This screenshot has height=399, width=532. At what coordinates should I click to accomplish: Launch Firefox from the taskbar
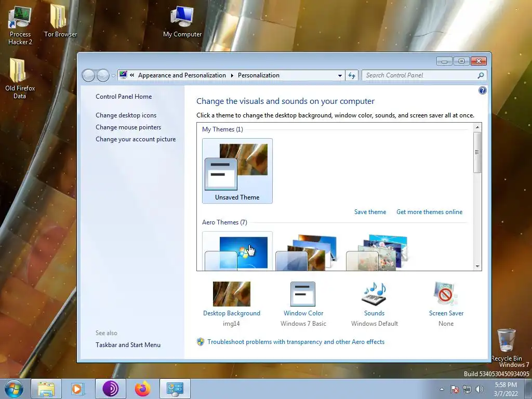pos(142,389)
